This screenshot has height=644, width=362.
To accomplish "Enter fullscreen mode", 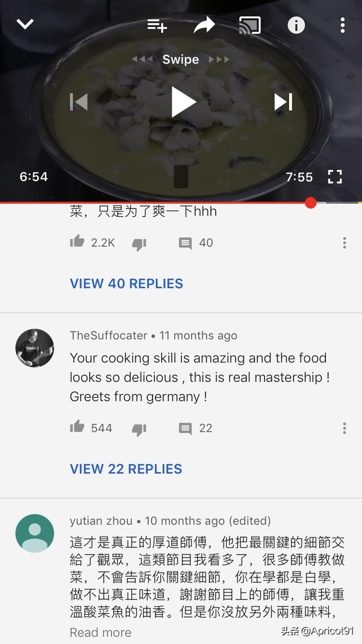I will click(x=335, y=177).
